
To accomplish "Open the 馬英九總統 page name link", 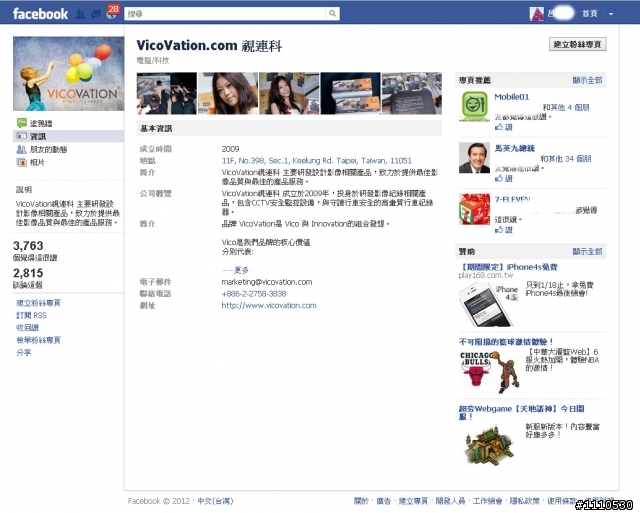I will coord(515,148).
